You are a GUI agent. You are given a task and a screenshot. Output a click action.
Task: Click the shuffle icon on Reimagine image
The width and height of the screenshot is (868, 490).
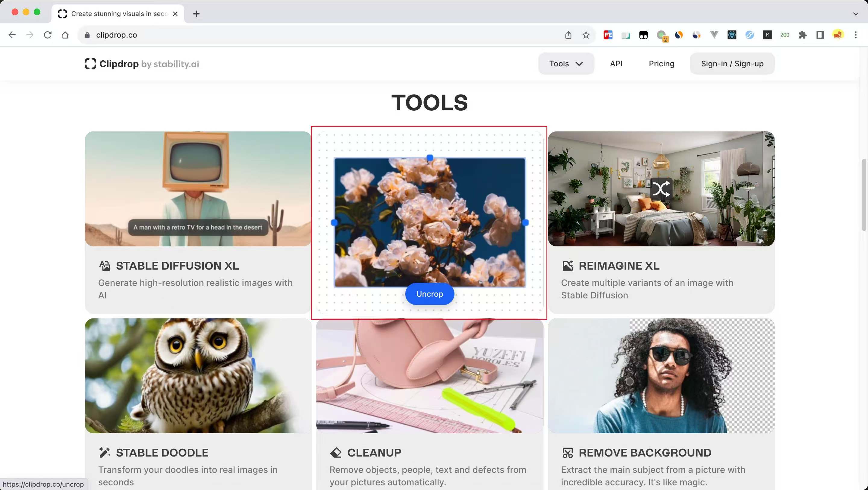[661, 188]
